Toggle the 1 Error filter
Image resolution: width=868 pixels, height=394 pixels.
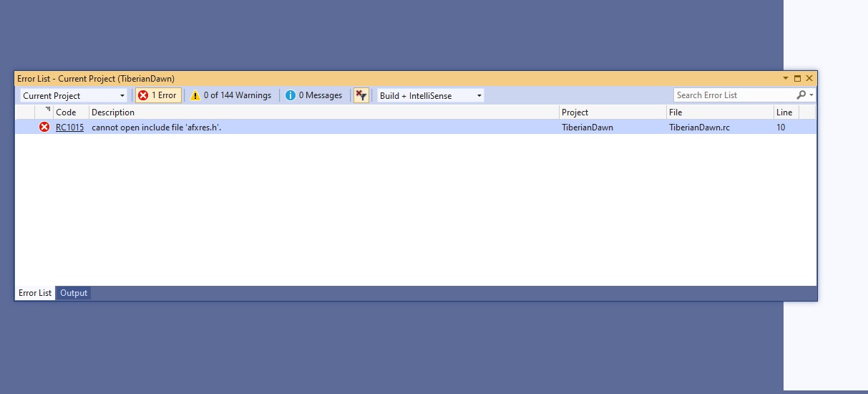[157, 95]
